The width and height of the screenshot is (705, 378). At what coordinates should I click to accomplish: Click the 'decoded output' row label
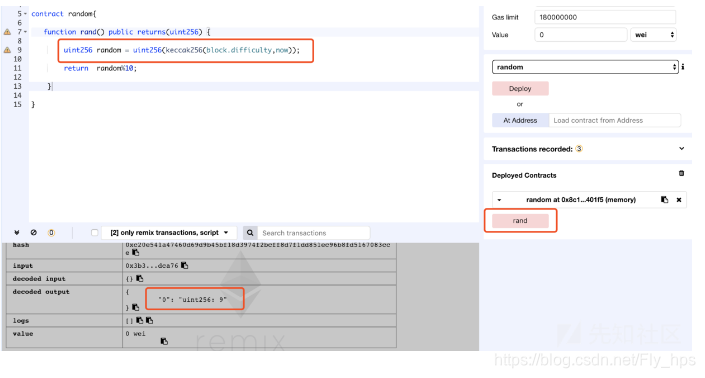pyautogui.click(x=41, y=292)
